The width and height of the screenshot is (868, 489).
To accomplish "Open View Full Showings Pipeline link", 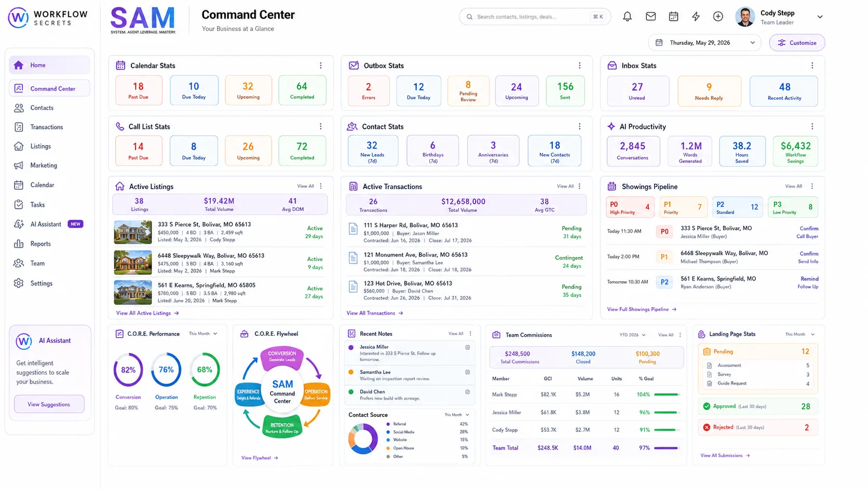I will pos(642,309).
